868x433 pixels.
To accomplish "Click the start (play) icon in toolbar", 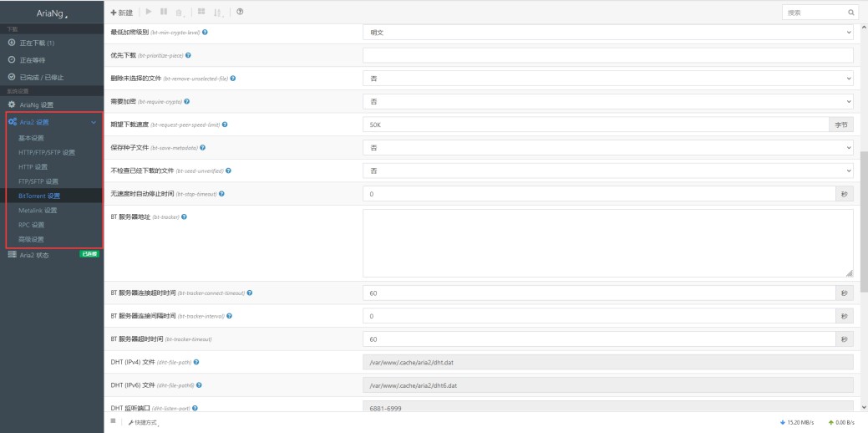I will click(x=149, y=12).
